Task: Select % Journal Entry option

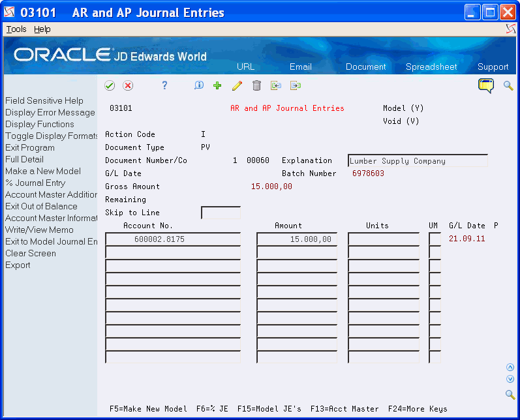Action: point(35,183)
